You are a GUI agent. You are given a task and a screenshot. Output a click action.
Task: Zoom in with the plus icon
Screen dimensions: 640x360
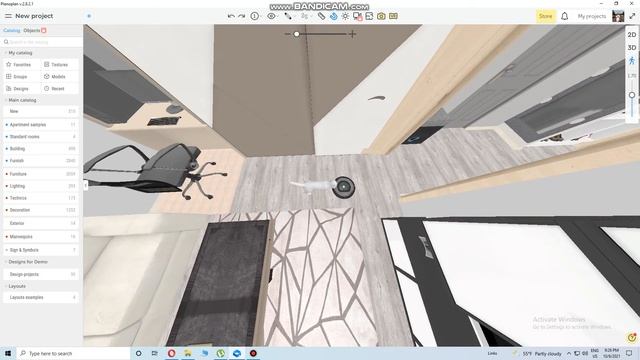click(352, 34)
